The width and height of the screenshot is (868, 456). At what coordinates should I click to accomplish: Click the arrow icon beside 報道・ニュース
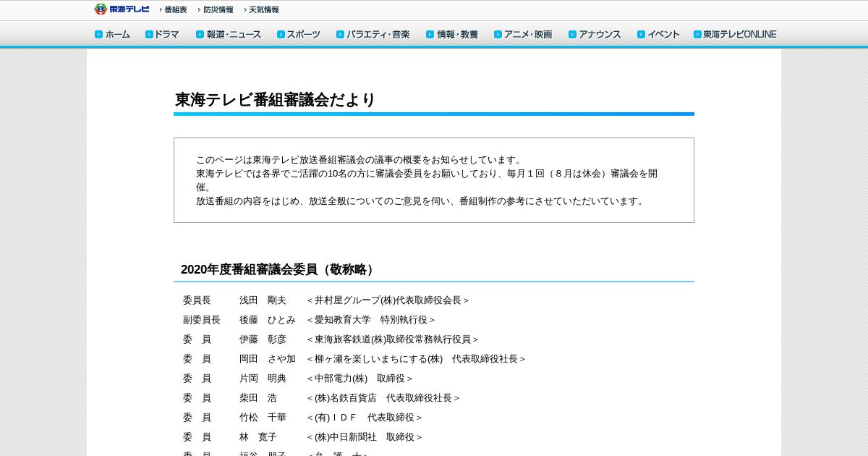coord(200,35)
